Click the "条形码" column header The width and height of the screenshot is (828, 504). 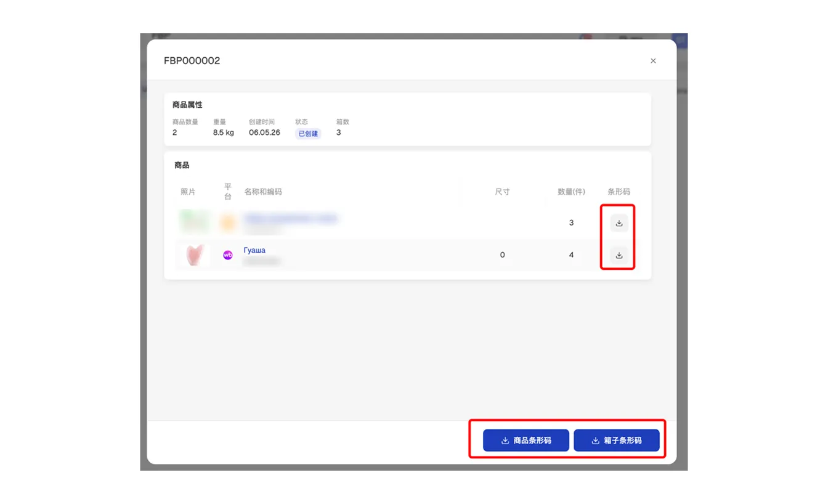[x=619, y=192]
